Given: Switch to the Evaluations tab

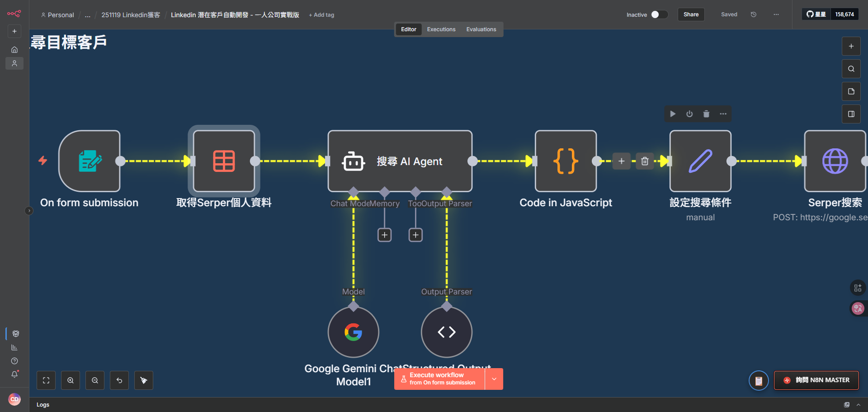Looking at the screenshot, I should tap(481, 29).
